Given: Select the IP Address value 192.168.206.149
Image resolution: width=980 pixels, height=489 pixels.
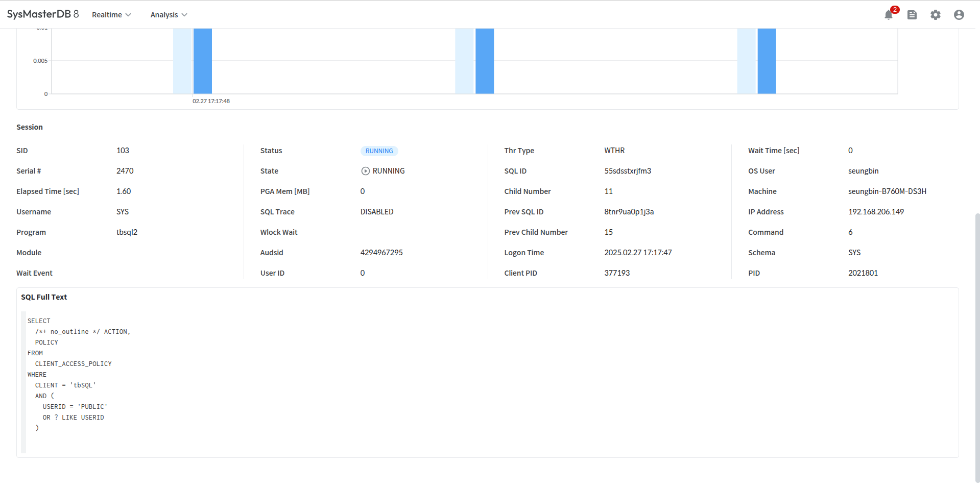Looking at the screenshot, I should 876,212.
